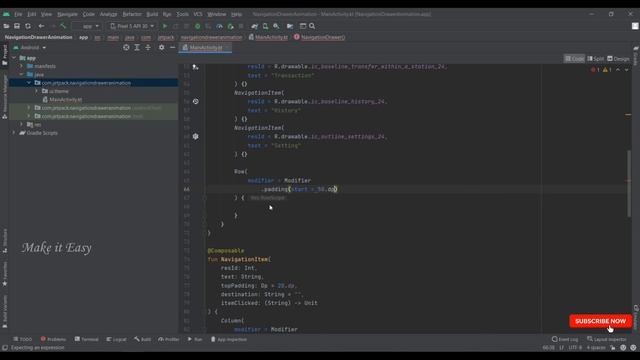640x360 pixels.
Task: Open the Build menu
Action: tap(152, 14)
